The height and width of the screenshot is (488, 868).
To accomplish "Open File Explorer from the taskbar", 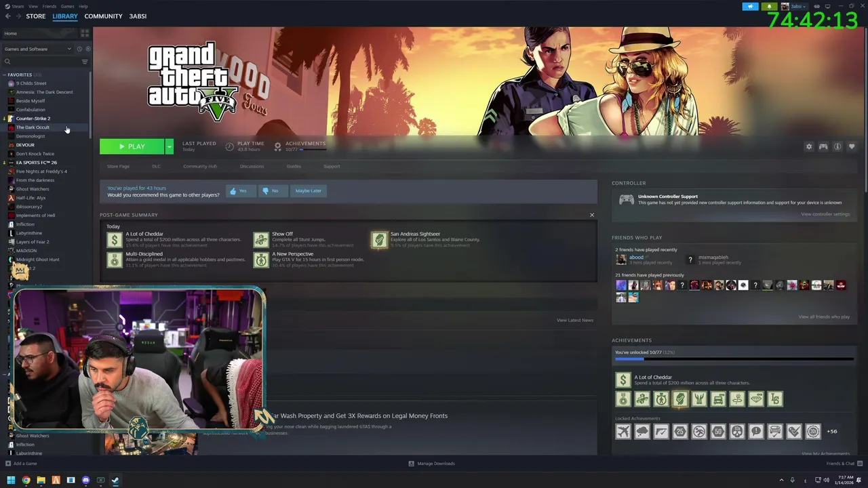I will [x=41, y=480].
